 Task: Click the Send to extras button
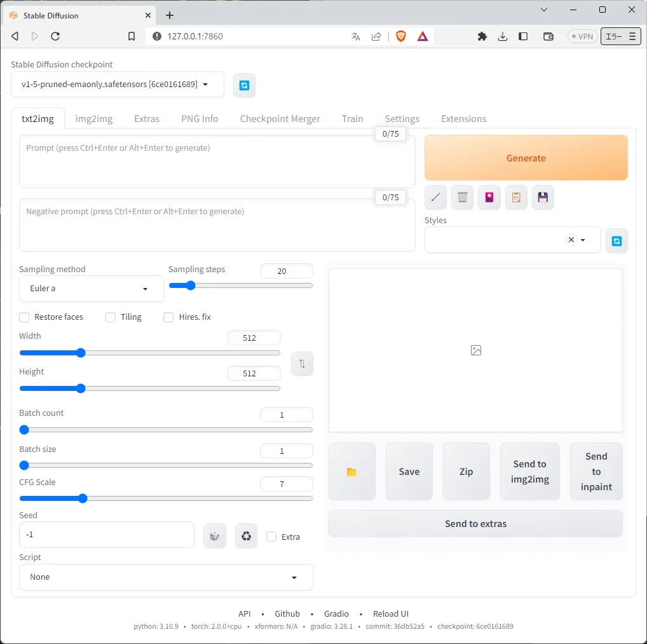point(475,524)
